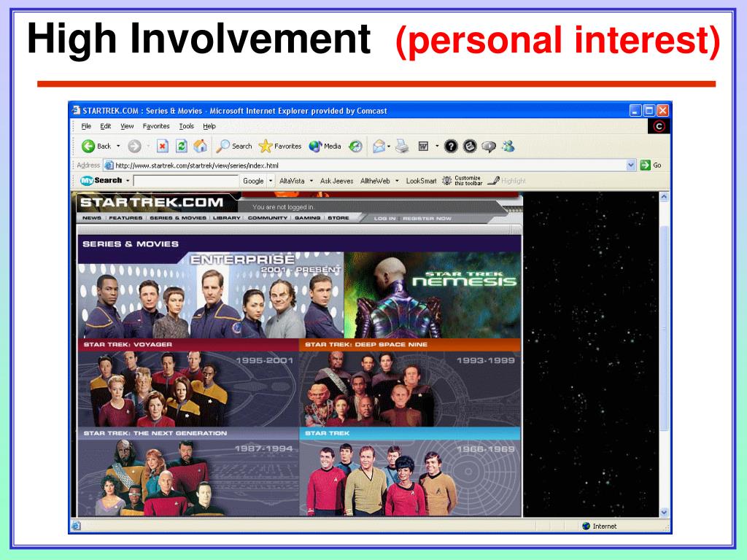Viewport: 747px width, 560px height.
Task: Click the Ask Jeeves toolbar button
Action: pyautogui.click(x=336, y=181)
